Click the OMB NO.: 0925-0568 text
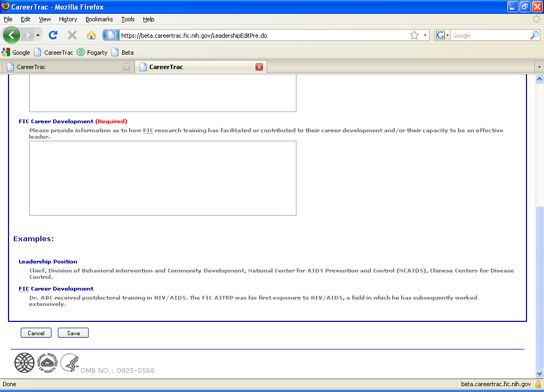The height and width of the screenshot is (392, 544). click(117, 371)
